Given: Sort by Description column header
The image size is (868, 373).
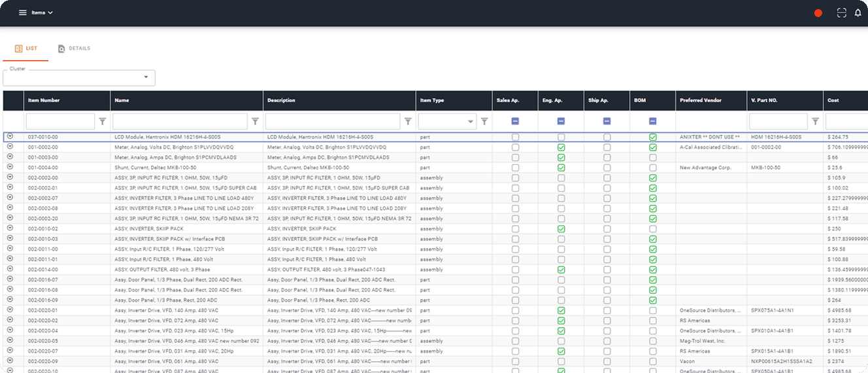Looking at the screenshot, I should coord(339,101).
